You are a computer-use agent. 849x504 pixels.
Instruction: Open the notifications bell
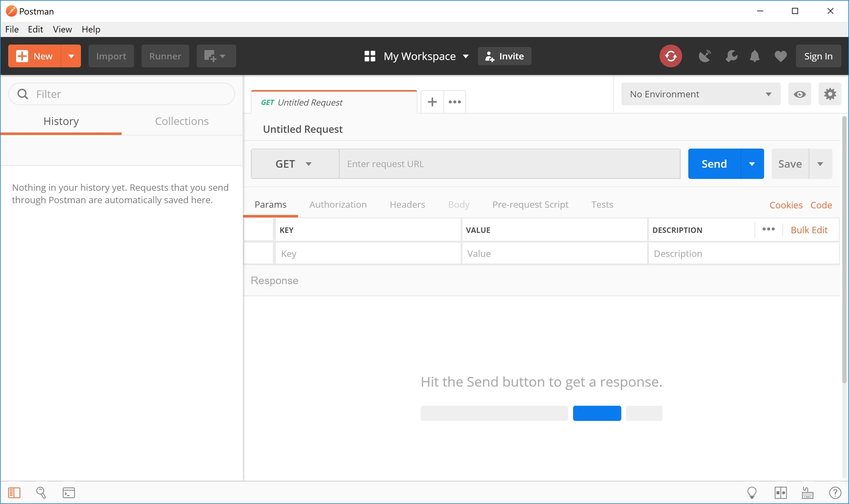[x=755, y=56]
